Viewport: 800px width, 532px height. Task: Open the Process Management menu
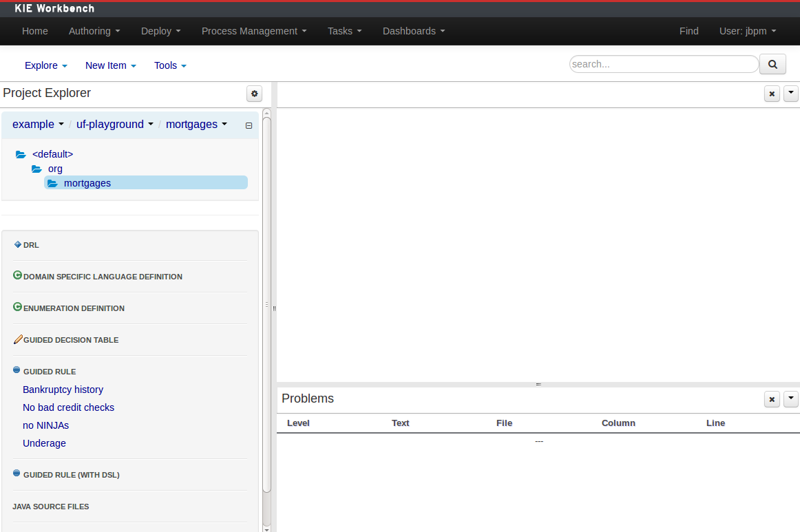[253, 31]
